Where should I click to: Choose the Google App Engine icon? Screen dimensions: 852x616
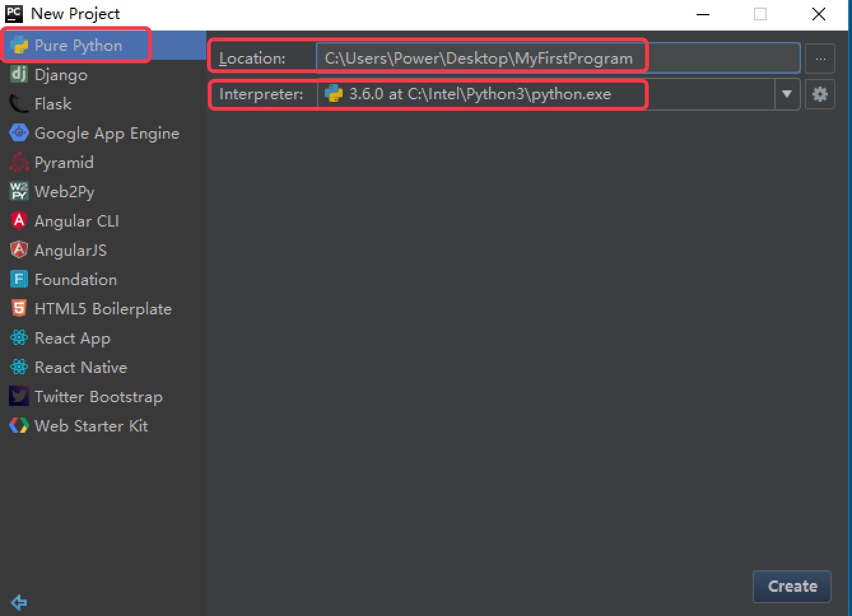click(19, 133)
